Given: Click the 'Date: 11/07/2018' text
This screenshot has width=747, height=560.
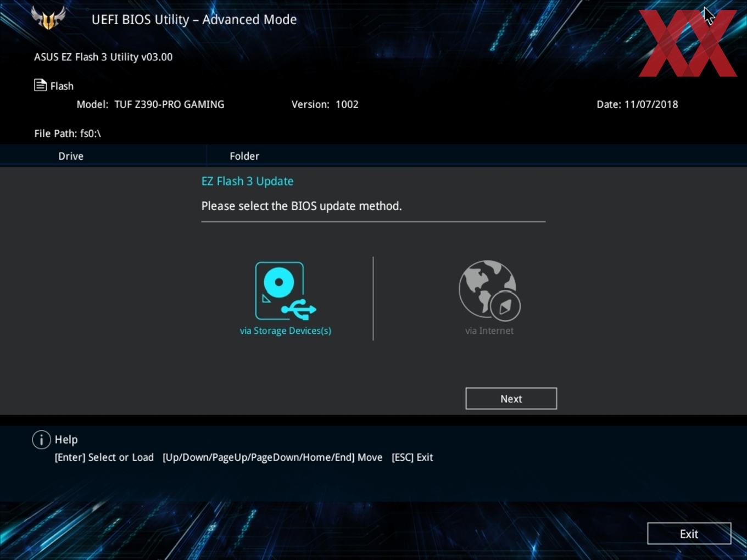Looking at the screenshot, I should click(638, 104).
